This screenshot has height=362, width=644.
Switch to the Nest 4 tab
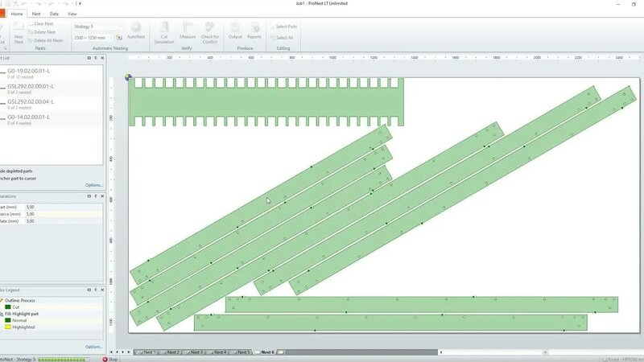(217, 352)
